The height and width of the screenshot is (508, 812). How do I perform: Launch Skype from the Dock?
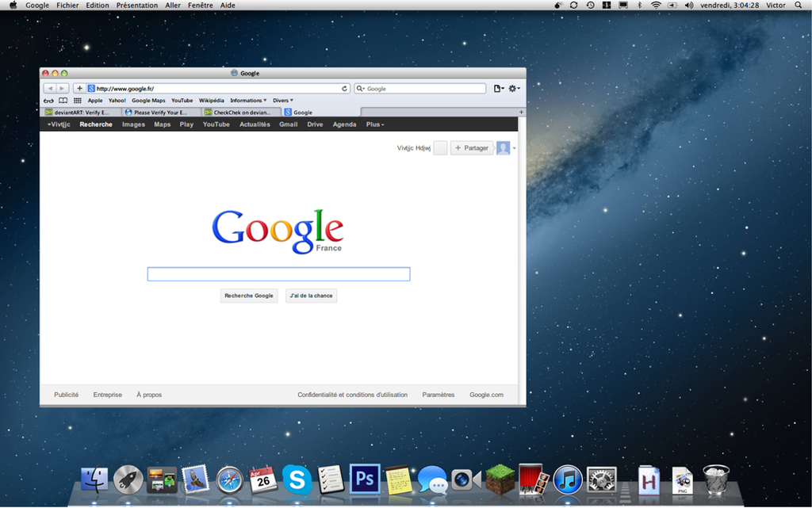[x=297, y=479]
